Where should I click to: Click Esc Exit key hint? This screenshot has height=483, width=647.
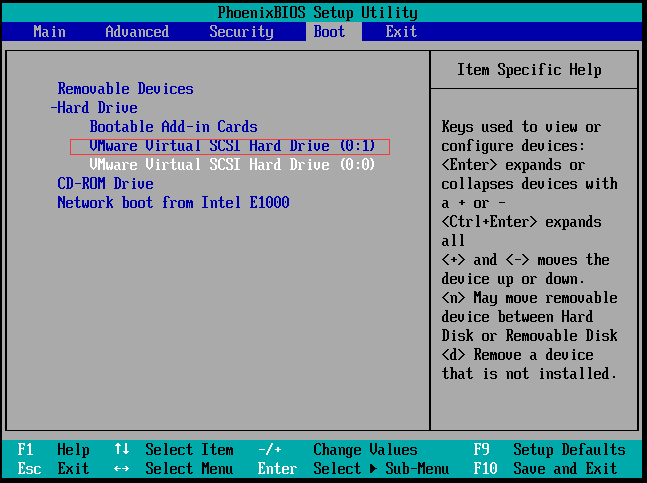[53, 468]
